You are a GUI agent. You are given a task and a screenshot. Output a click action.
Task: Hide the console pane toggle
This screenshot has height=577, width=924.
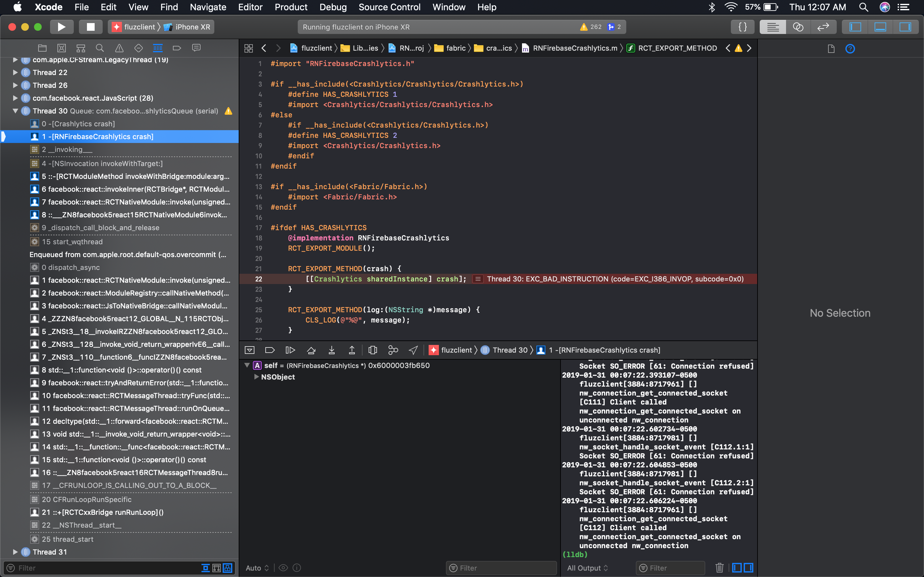749,568
